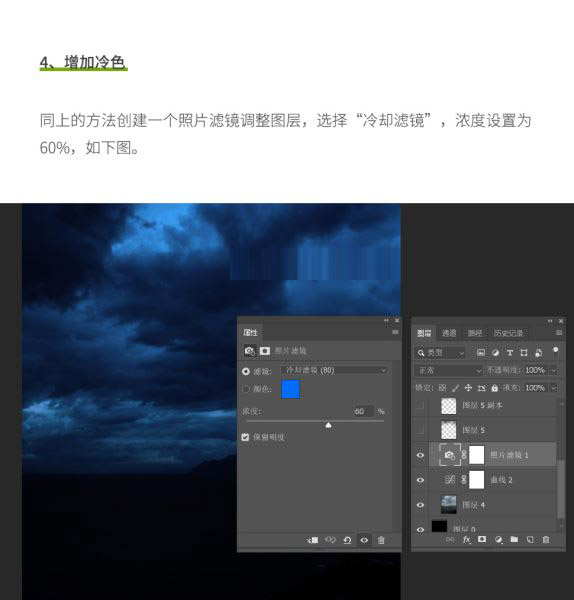Screen dimensions: 574x600
Task: Switch to 历史记录 tab
Action: tap(508, 333)
